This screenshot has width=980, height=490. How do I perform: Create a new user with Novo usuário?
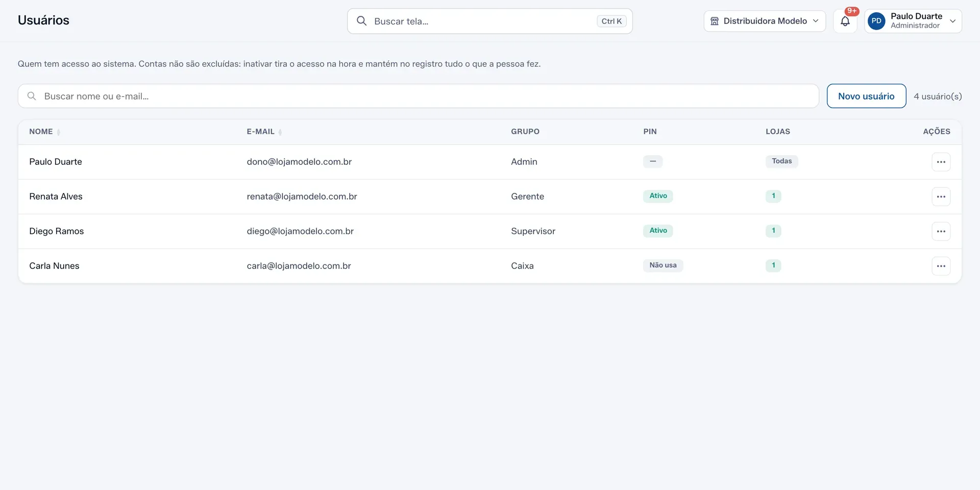coord(866,96)
